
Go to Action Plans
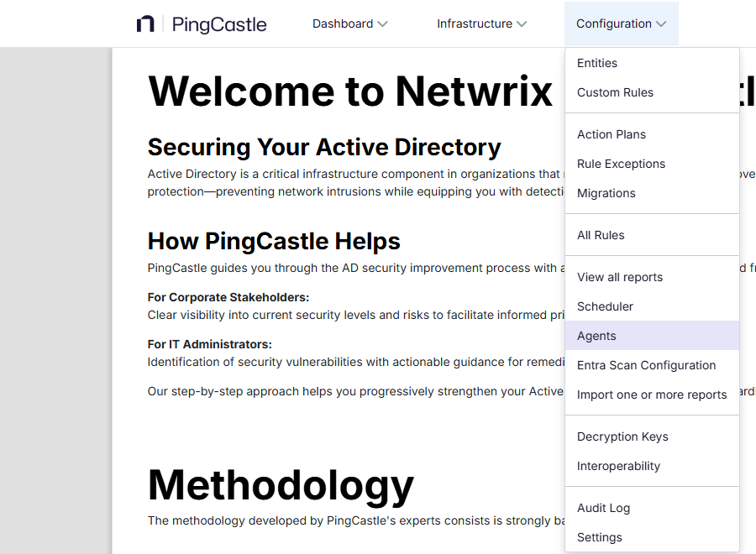(x=652, y=134)
